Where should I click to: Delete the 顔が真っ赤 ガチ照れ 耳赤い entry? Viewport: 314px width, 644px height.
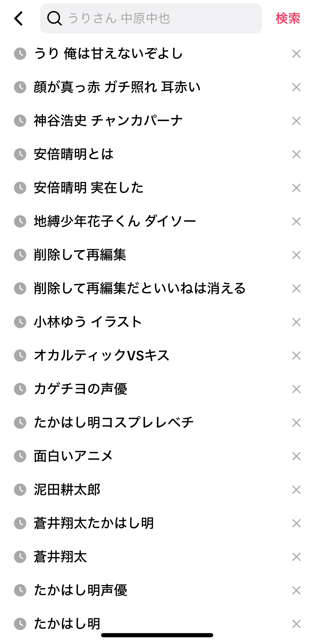click(296, 87)
